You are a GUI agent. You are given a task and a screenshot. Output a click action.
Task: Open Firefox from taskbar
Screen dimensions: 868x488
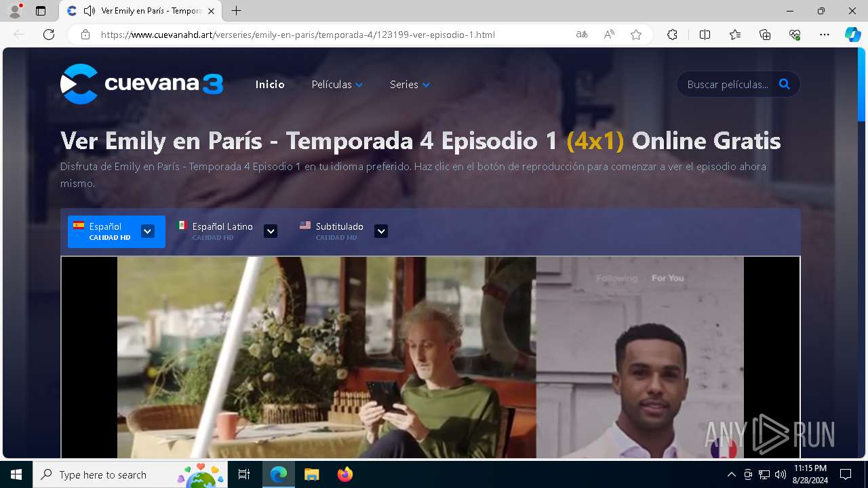(x=344, y=474)
